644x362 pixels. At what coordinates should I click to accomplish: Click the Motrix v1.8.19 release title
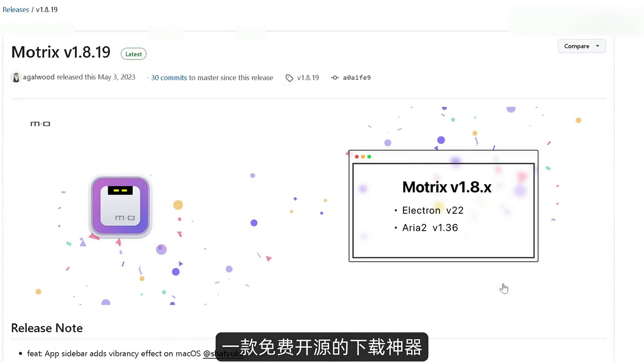coord(61,52)
